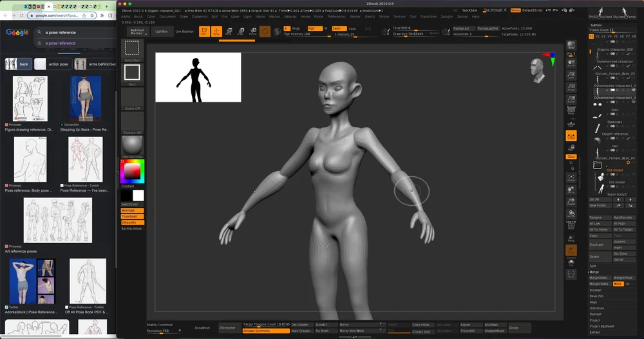Open the Alpha Off slot
This screenshot has width=644, height=339.
132,99
